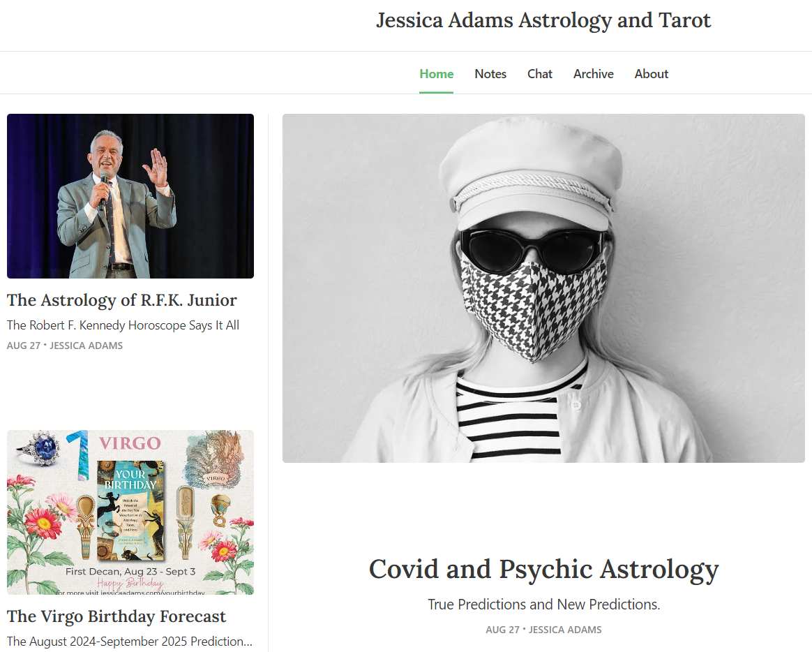This screenshot has height=652, width=812.
Task: Open the R.F.K. Junior speaker photo thumbnail
Action: 130,196
